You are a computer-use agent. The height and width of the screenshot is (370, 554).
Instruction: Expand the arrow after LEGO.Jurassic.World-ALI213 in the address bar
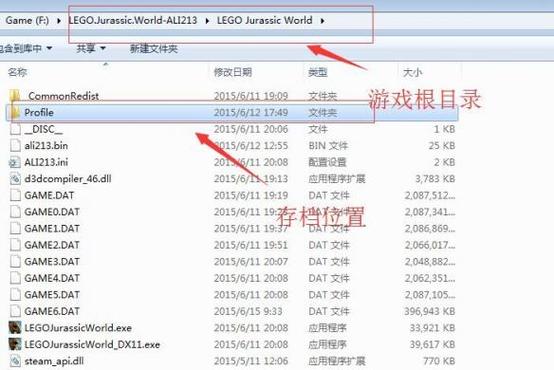[x=207, y=21]
